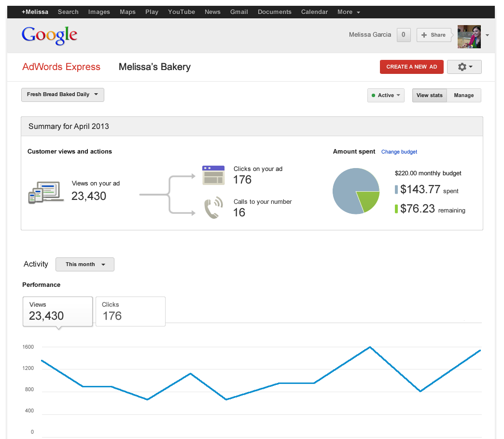Click the Google logo

[50, 35]
